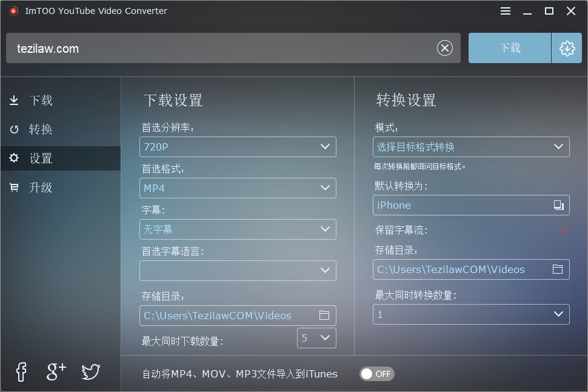The image size is (588, 392).
Task: Open the hamburger menu in title bar
Action: point(506,11)
